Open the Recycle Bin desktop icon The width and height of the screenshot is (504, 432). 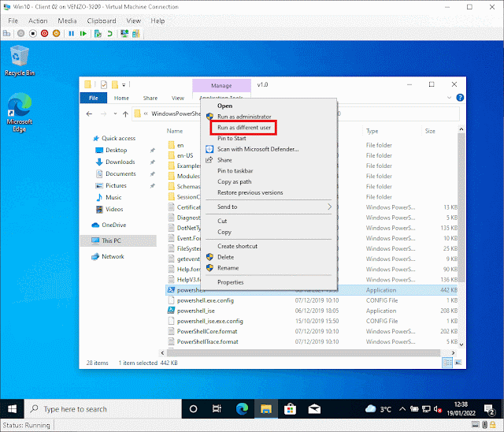(x=20, y=61)
